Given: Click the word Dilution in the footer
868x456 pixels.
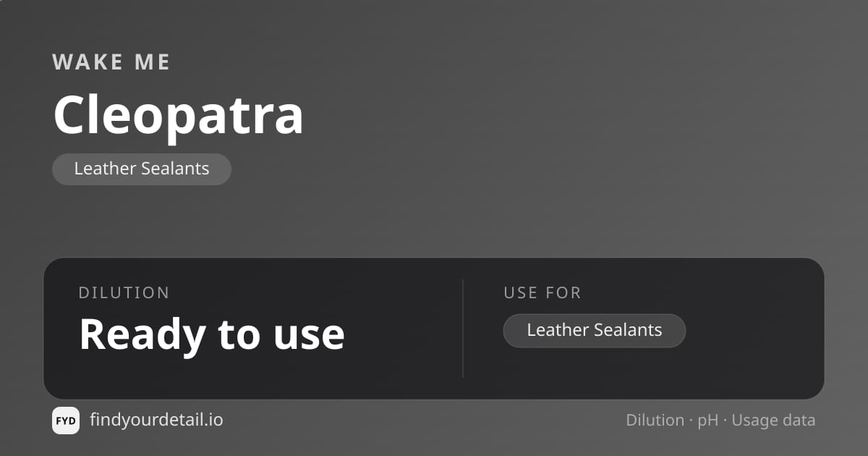Looking at the screenshot, I should (x=655, y=421).
